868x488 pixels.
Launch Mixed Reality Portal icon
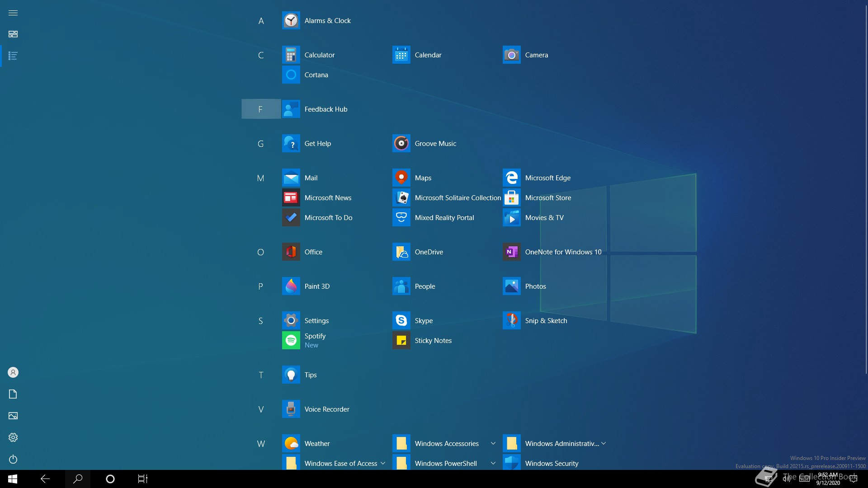[x=401, y=218]
